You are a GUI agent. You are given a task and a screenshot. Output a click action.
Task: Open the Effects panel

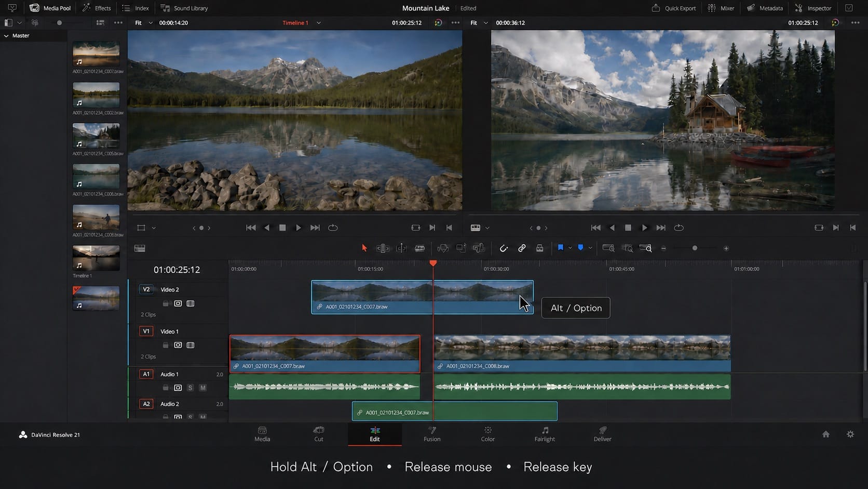coord(97,8)
